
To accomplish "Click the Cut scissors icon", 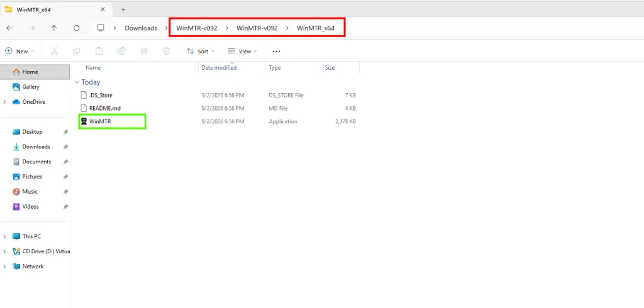I will click(54, 52).
